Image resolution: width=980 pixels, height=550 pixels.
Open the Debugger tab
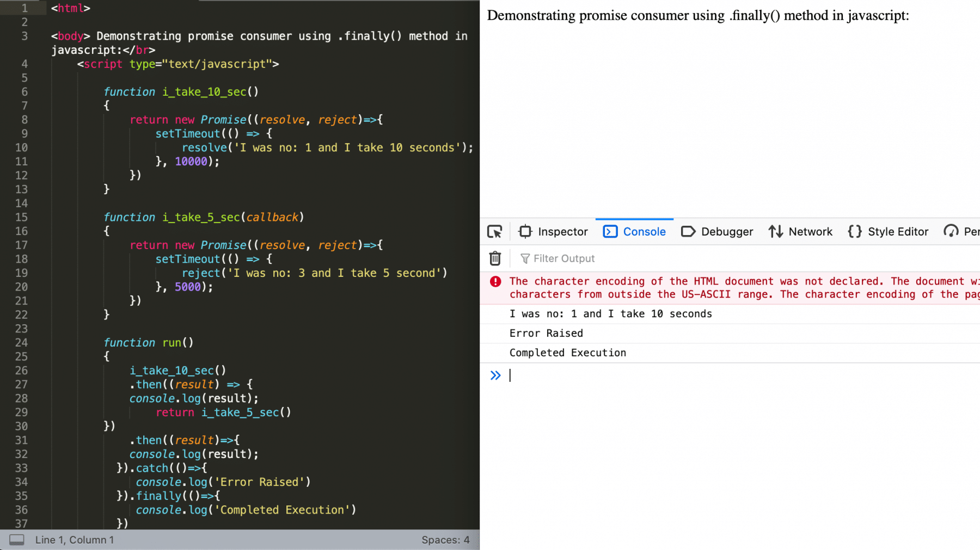[x=726, y=231]
